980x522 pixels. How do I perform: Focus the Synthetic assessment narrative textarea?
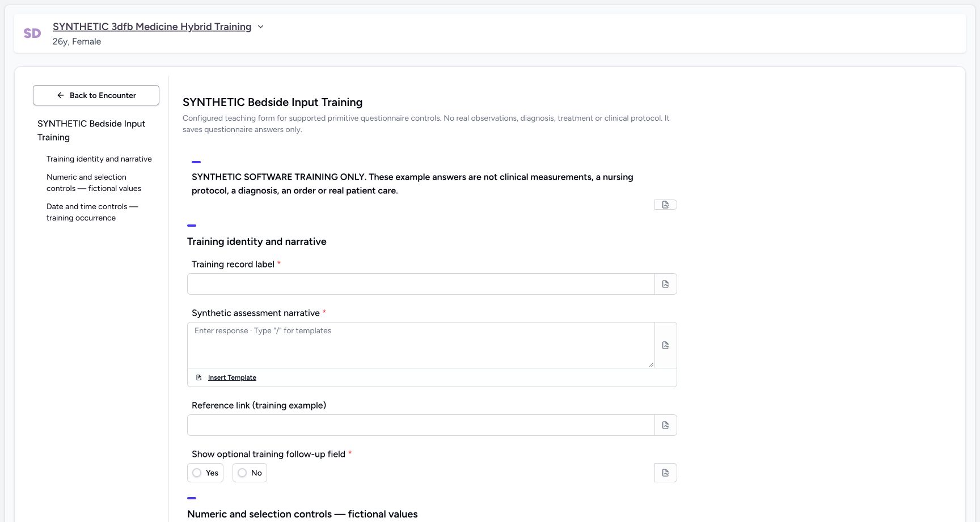[x=421, y=345]
